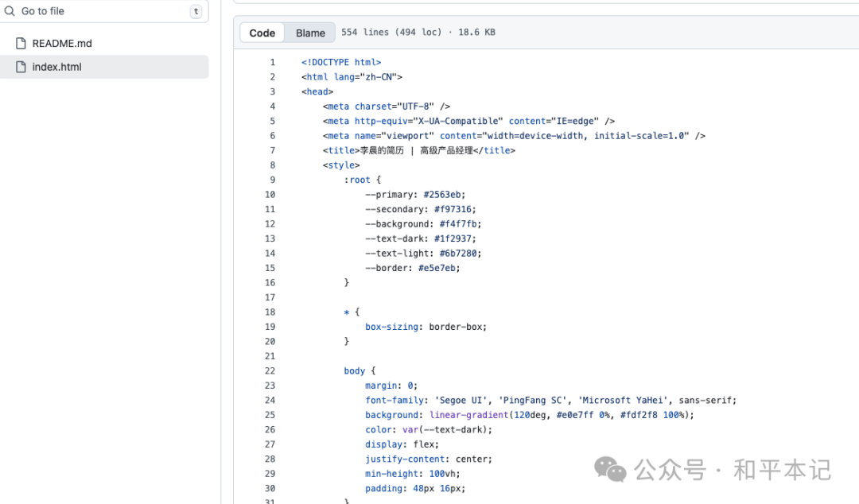The width and height of the screenshot is (859, 504).
Task: Click the 'body {' selector line
Action: (x=360, y=371)
